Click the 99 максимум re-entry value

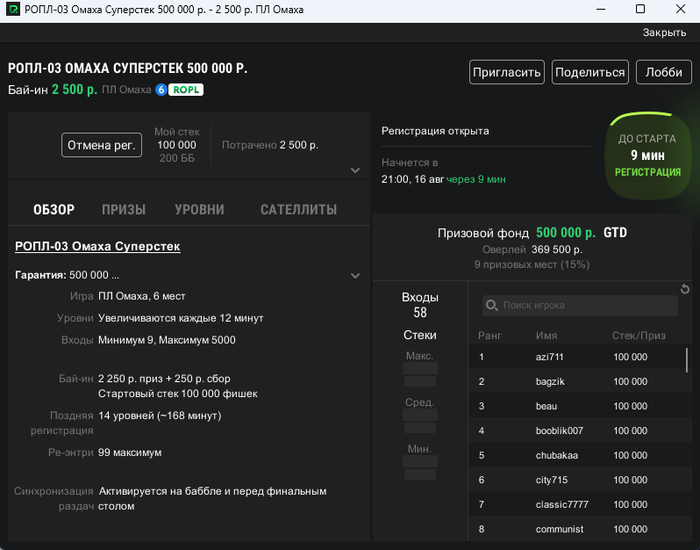click(130, 453)
